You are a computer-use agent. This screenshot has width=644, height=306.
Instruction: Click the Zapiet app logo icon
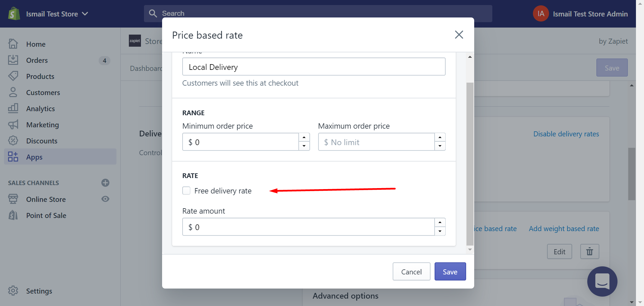pyautogui.click(x=135, y=41)
